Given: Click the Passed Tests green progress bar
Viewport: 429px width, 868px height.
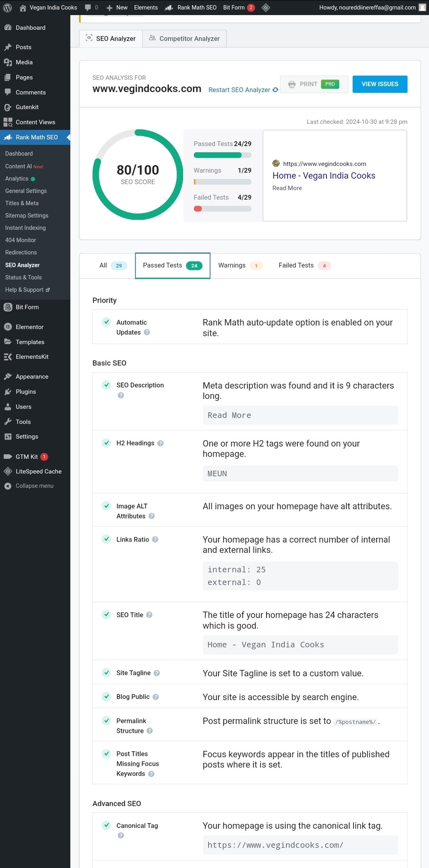Looking at the screenshot, I should point(222,155).
